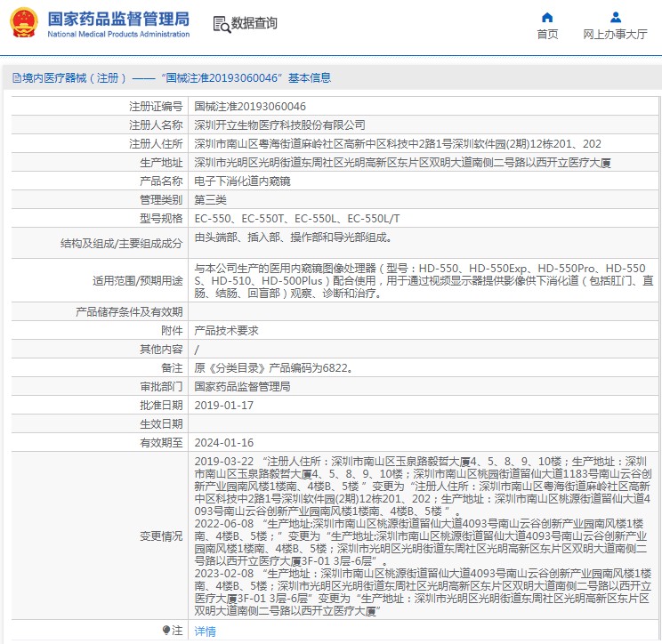Click the 产品储存条件及有效期 label
The image size is (662, 644).
coord(129,312)
